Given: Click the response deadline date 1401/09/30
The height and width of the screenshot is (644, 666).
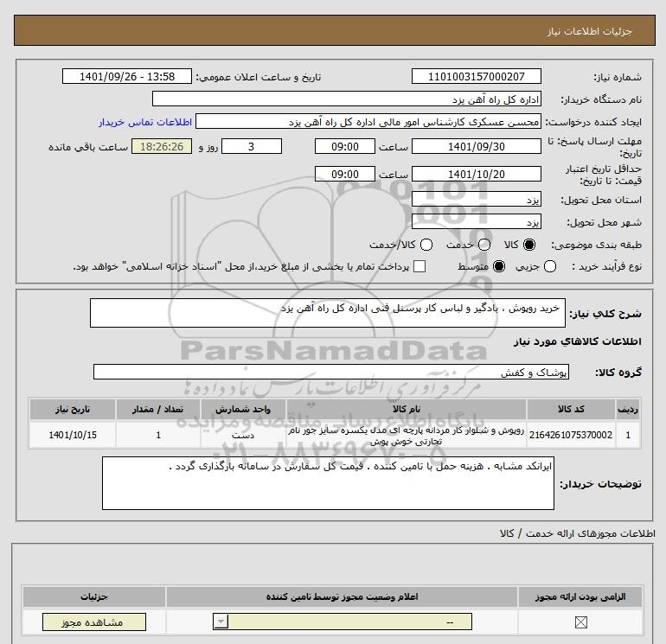Looking at the screenshot, I should coord(476,146).
